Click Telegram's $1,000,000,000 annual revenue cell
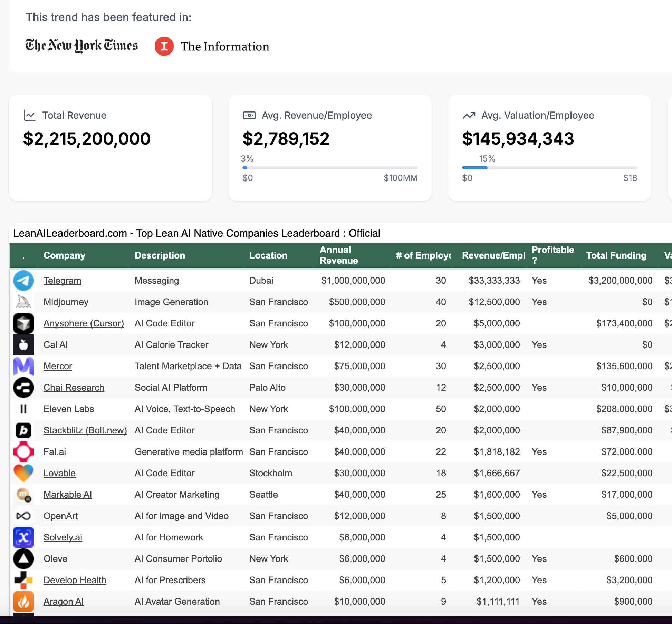This screenshot has width=672, height=624. click(353, 281)
